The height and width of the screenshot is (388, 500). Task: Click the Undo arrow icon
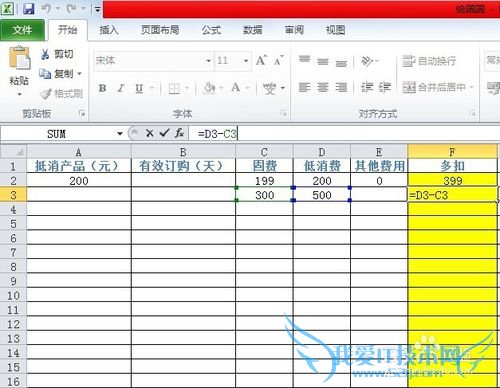click(46, 9)
